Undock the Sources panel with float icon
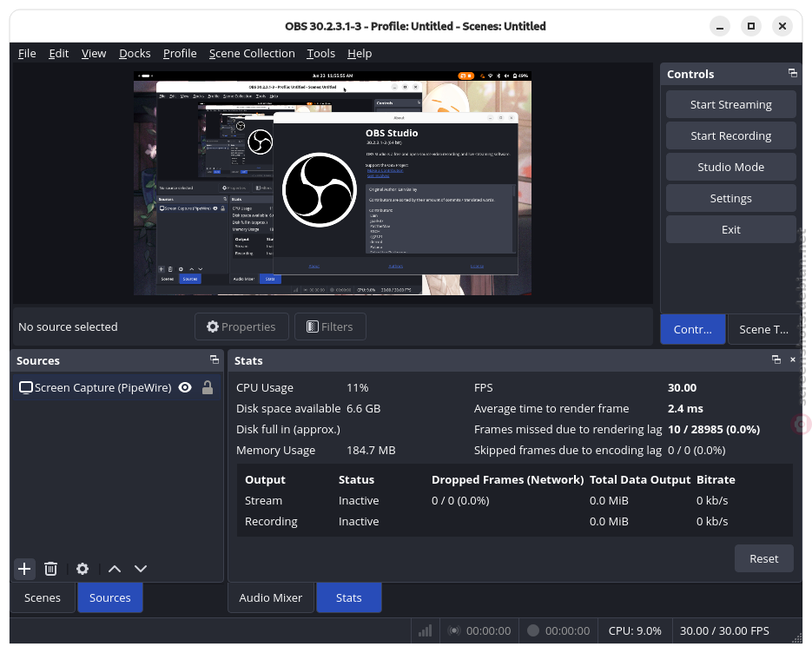Viewport: 812px width, 653px height. point(214,359)
